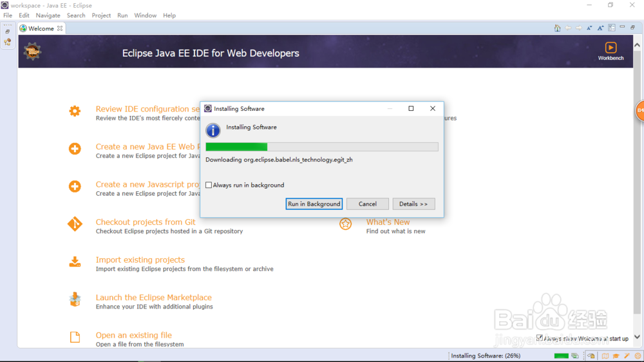Reduce Welcome page font size

pos(589,28)
